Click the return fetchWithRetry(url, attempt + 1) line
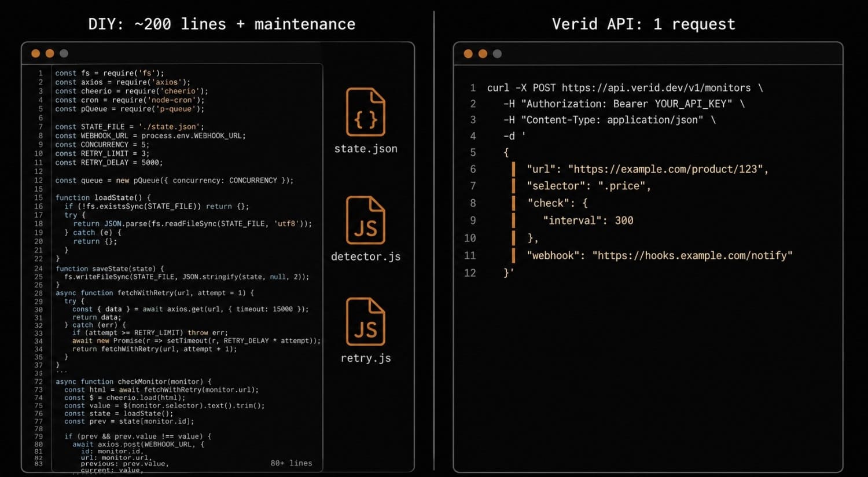This screenshot has width=868, height=477. point(155,349)
